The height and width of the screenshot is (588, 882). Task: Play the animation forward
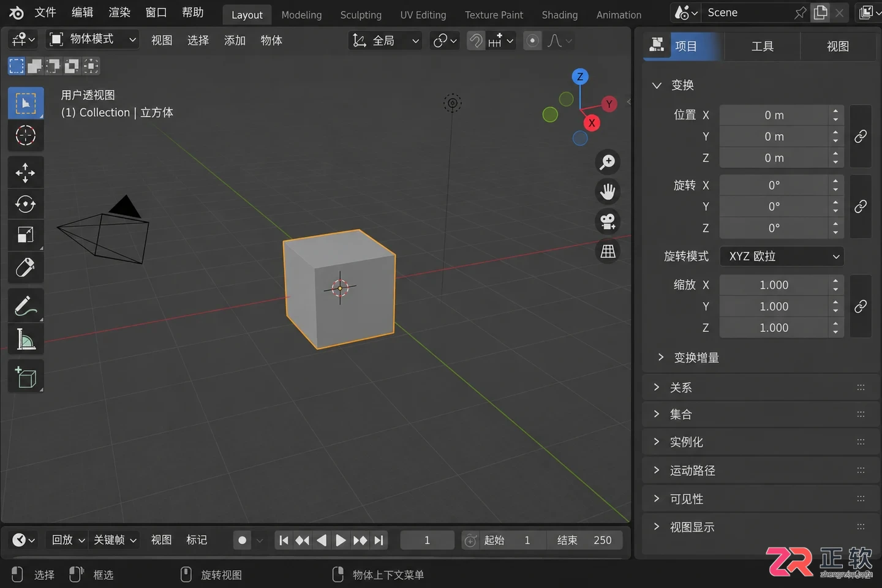tap(341, 540)
